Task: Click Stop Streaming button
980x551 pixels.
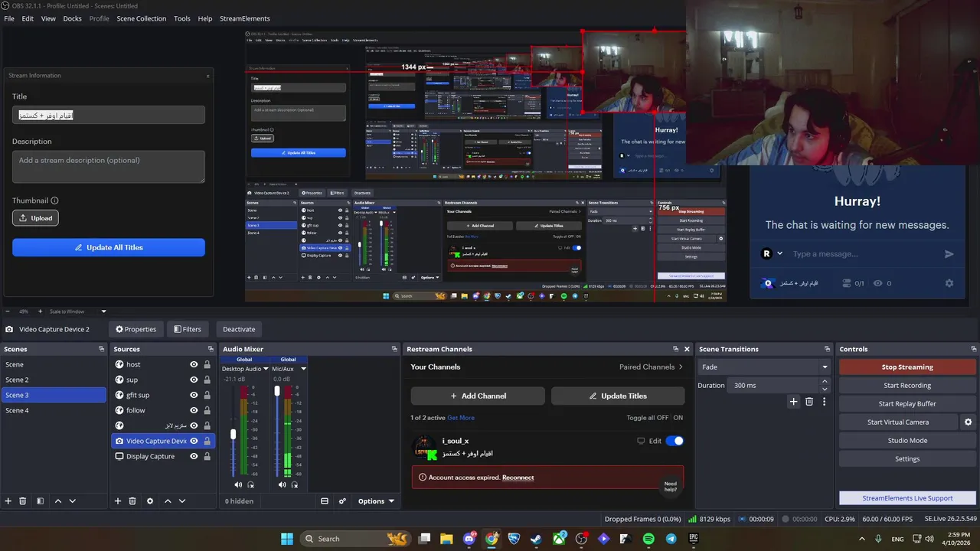Action: tap(907, 367)
